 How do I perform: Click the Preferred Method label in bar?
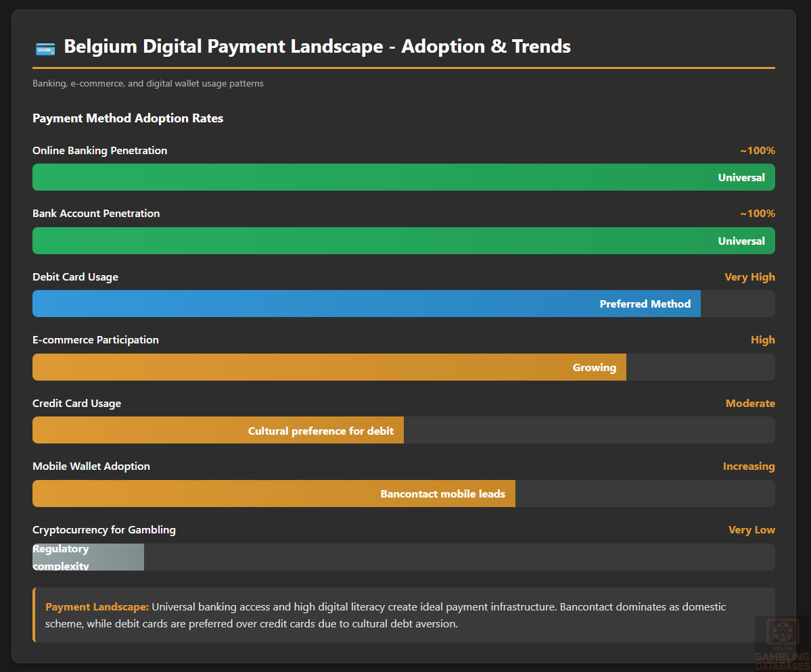pos(645,304)
